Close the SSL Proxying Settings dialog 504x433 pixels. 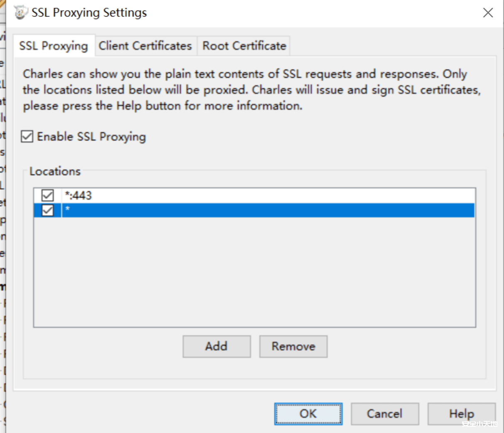(x=488, y=12)
